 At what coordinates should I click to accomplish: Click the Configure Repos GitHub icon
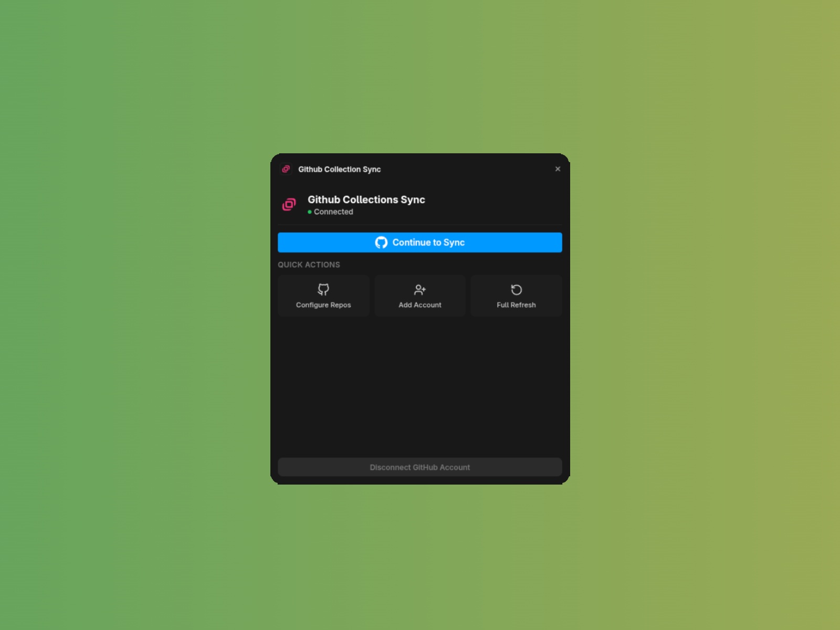pyautogui.click(x=323, y=289)
